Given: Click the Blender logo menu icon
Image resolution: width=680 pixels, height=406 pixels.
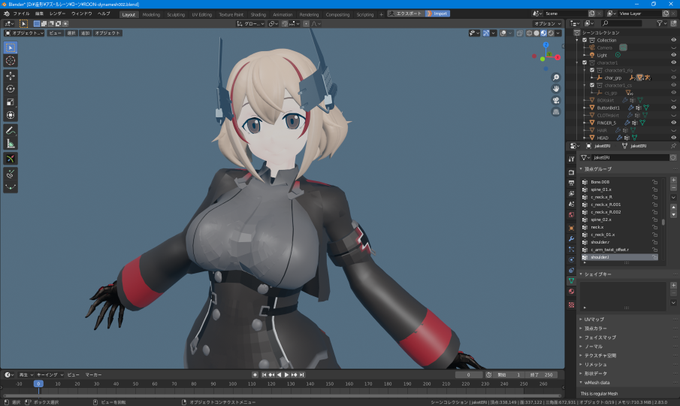Looking at the screenshot, I should [6, 14].
